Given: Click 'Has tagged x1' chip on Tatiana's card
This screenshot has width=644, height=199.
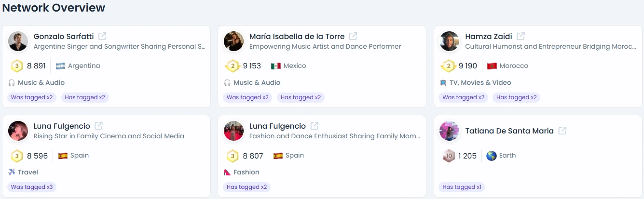Looking at the screenshot, I should [x=462, y=187].
